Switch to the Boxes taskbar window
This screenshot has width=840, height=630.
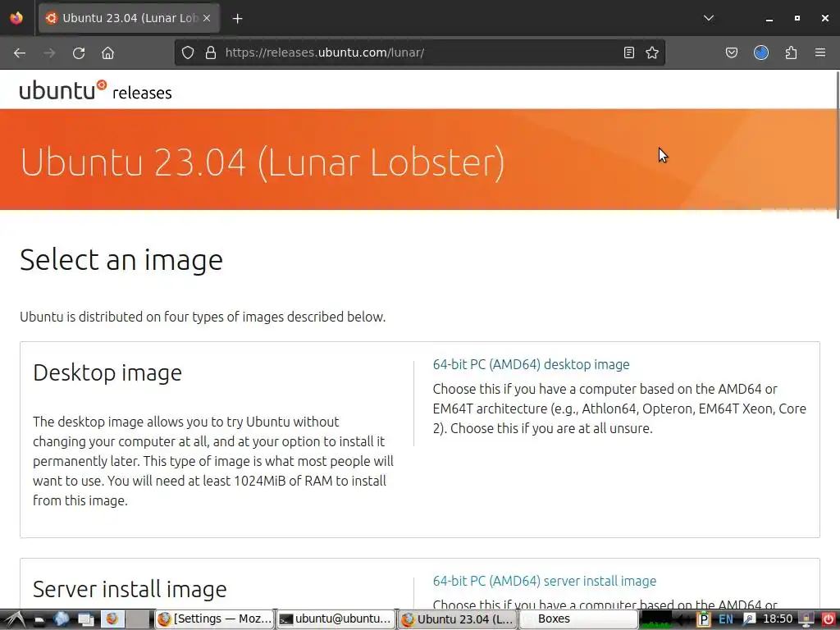tap(578, 619)
